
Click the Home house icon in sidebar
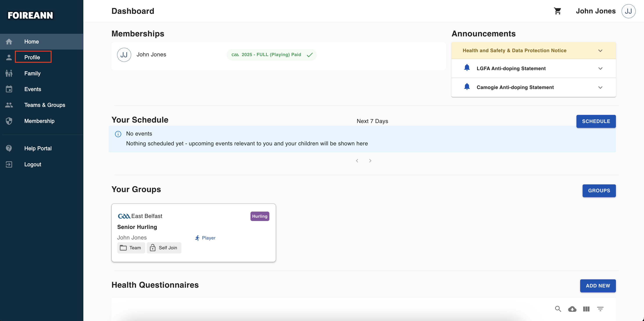(x=9, y=41)
